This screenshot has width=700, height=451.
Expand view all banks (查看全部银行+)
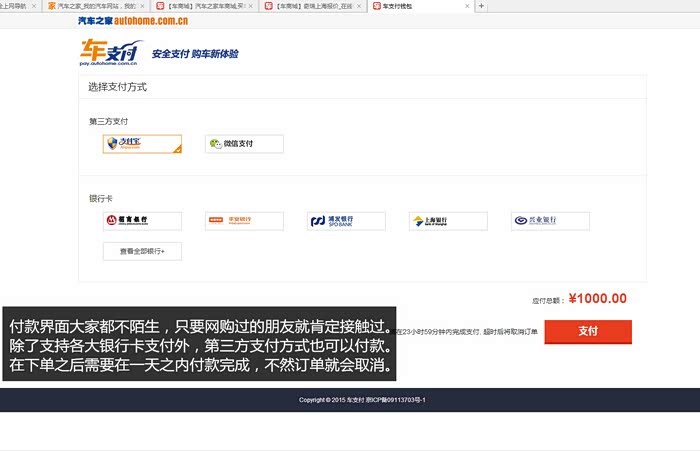142,251
